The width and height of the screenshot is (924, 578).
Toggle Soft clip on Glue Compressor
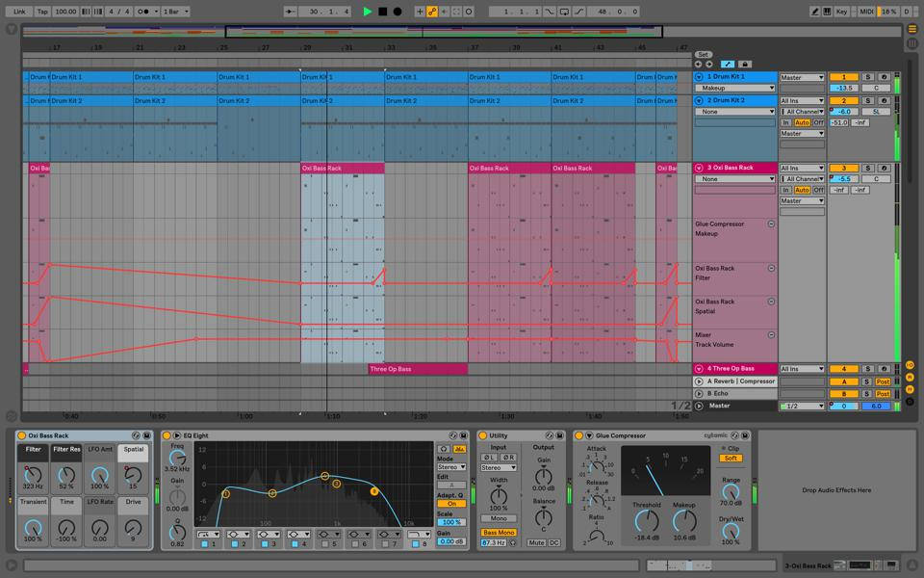pos(731,458)
